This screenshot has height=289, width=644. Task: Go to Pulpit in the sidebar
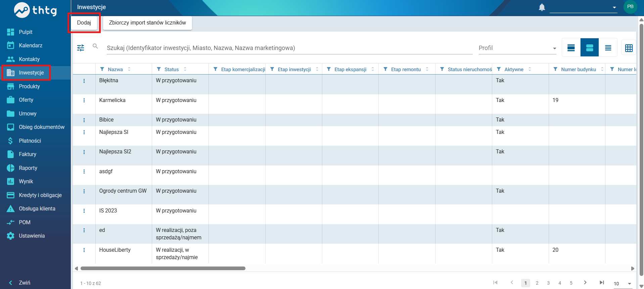[x=35, y=32]
